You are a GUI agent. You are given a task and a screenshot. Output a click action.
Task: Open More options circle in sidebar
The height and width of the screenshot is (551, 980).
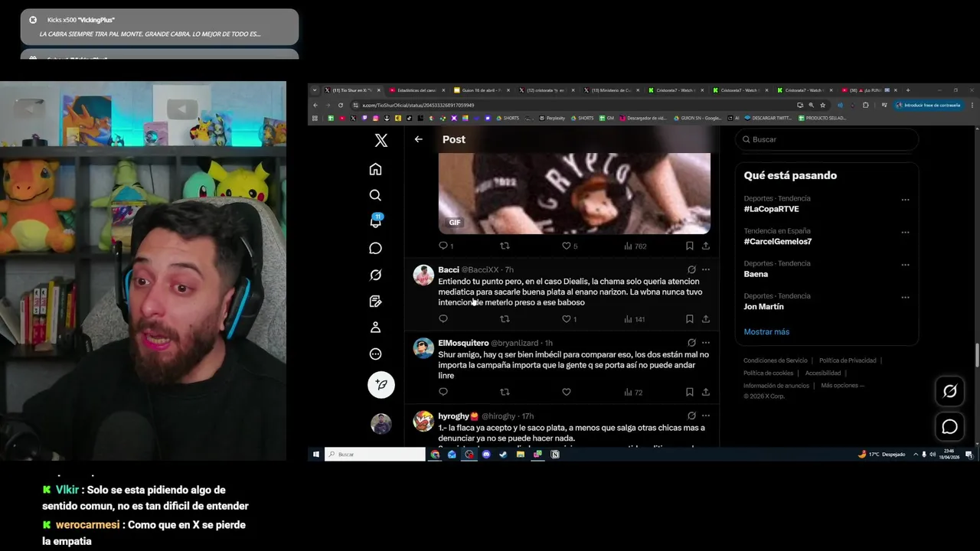click(x=375, y=354)
